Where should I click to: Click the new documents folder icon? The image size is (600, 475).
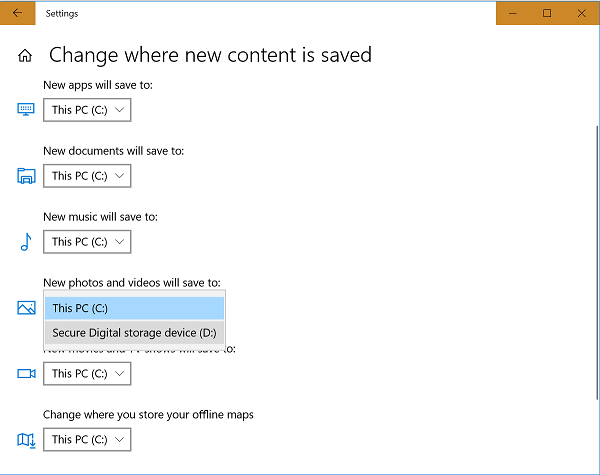pos(26,176)
